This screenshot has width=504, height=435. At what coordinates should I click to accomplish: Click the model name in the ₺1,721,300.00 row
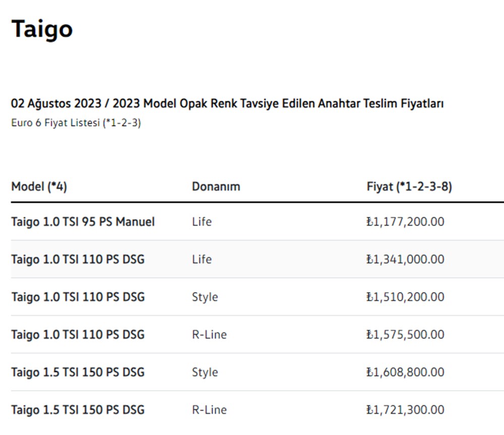tap(78, 410)
